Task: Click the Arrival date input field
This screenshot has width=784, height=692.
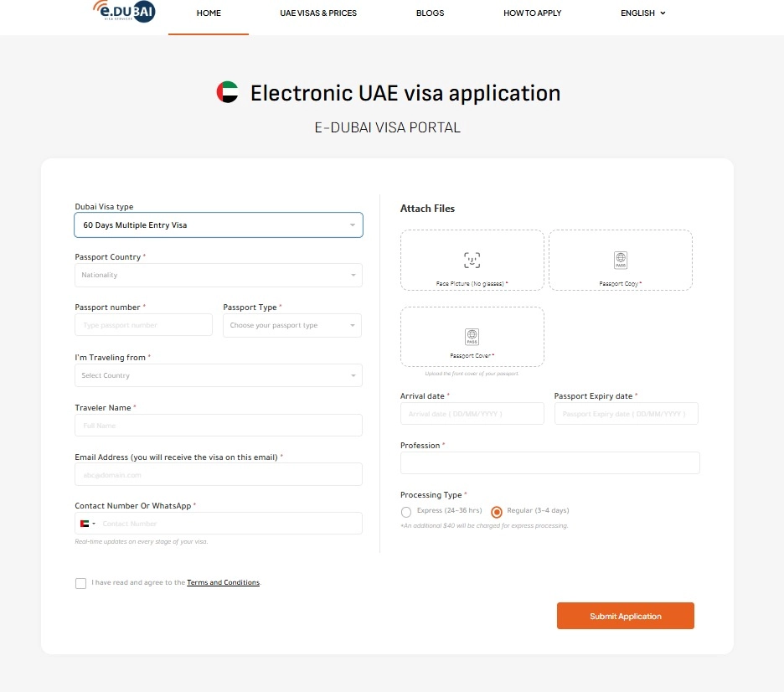Action: coord(472,413)
